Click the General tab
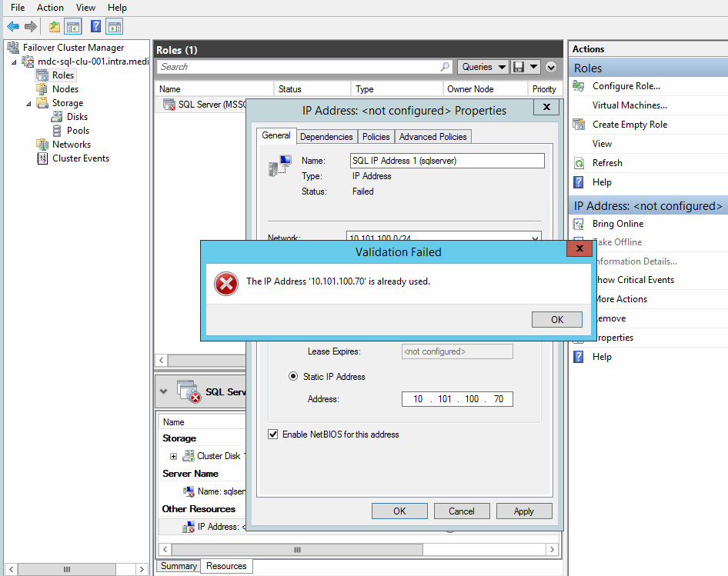The height and width of the screenshot is (576, 728). click(x=276, y=135)
